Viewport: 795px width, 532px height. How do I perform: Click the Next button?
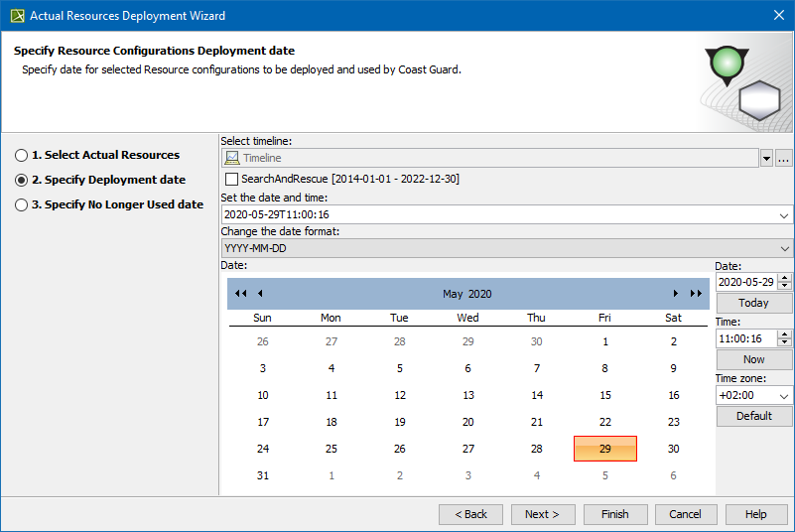click(x=543, y=514)
